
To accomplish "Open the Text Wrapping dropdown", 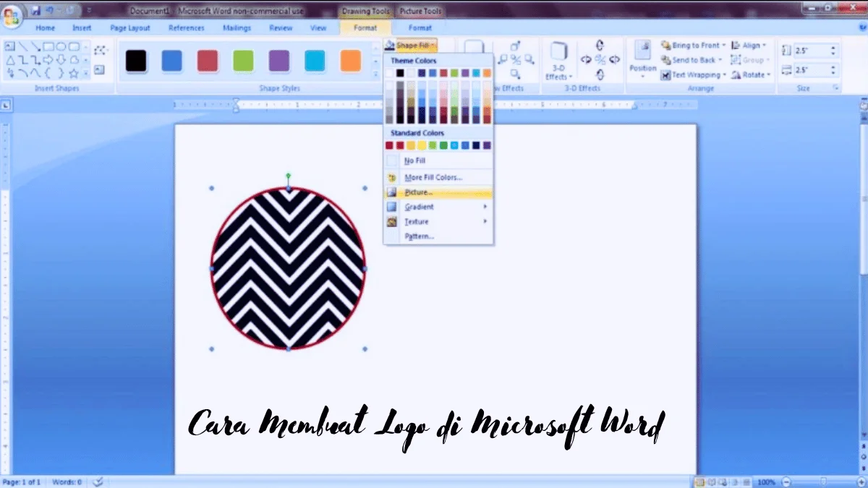I will pos(697,74).
